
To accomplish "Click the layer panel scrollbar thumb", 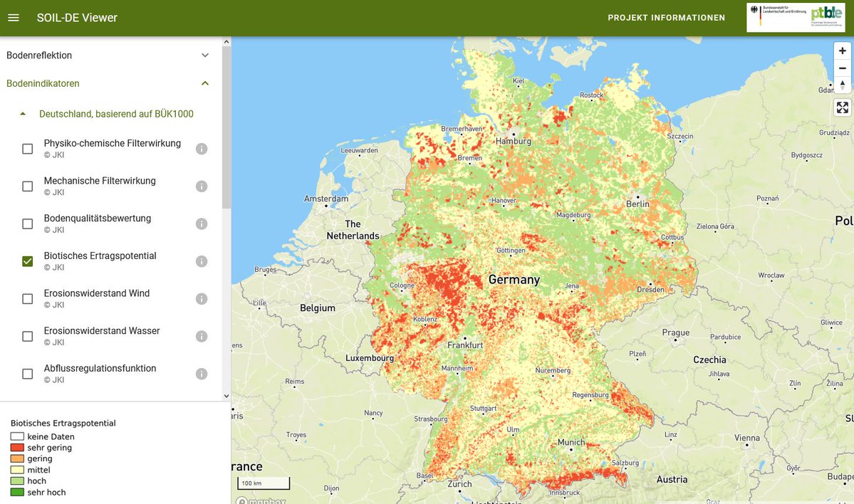I will click(x=226, y=127).
